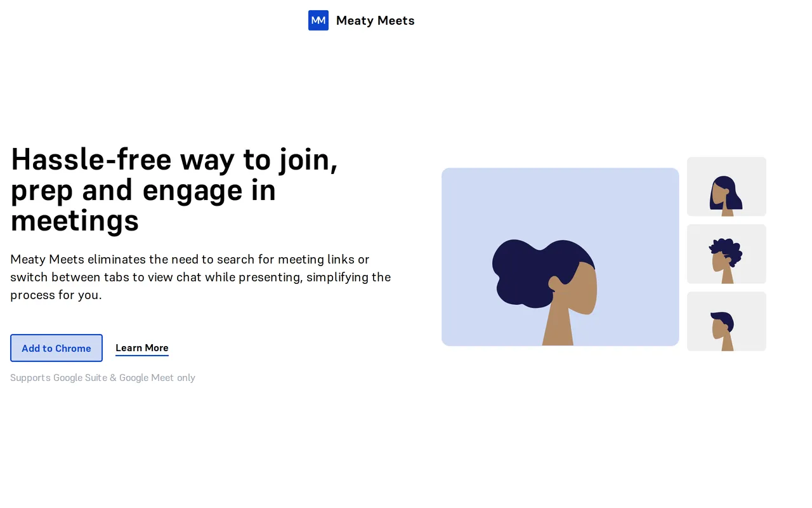Screen dimensions: 812x508
Task: Click the hassle-free headline text
Action: coord(174,190)
